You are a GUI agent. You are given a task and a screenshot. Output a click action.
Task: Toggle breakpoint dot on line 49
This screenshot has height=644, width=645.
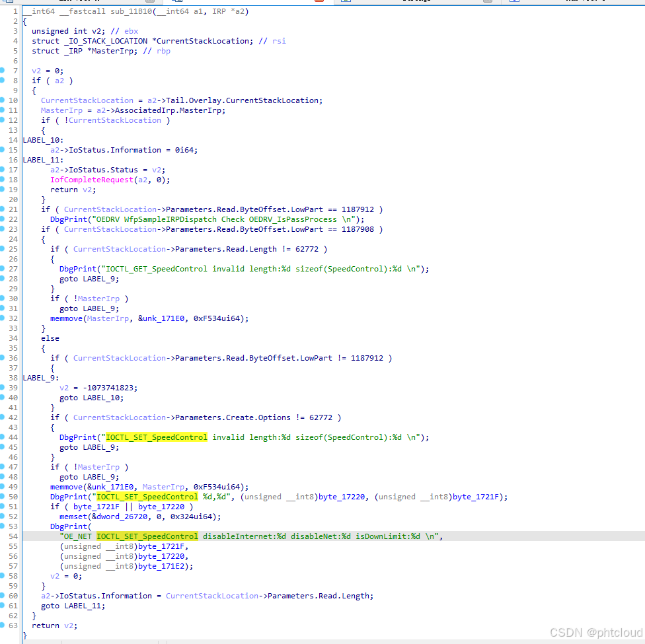tap(2, 487)
